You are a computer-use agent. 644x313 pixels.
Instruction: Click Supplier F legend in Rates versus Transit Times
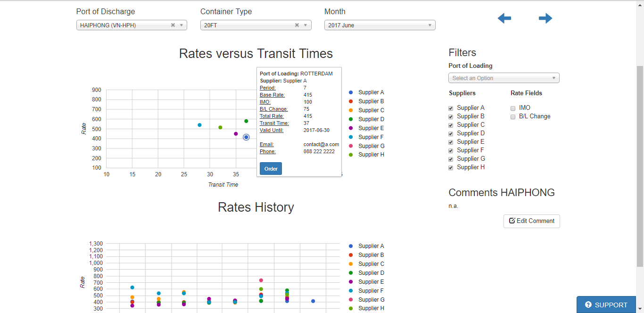[x=366, y=137]
